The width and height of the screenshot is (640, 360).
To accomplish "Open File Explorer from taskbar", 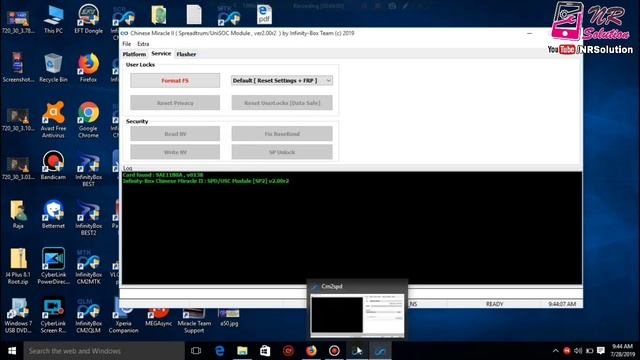I will tap(242, 351).
